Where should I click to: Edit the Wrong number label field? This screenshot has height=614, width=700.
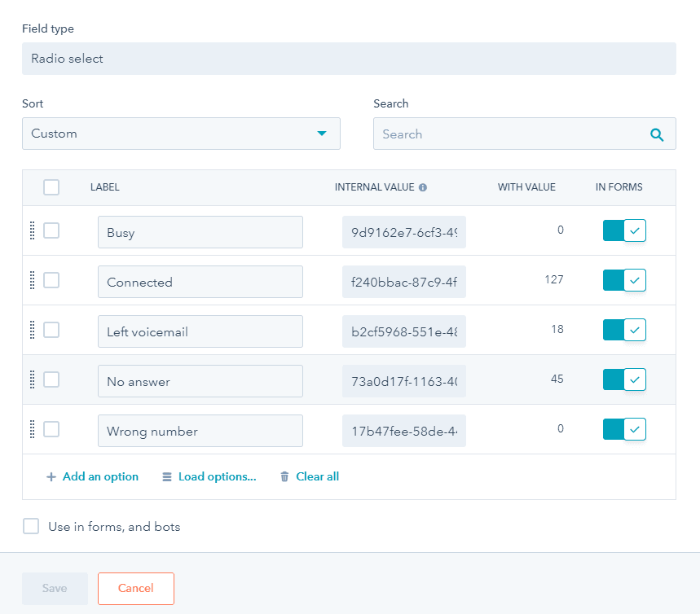tap(200, 431)
